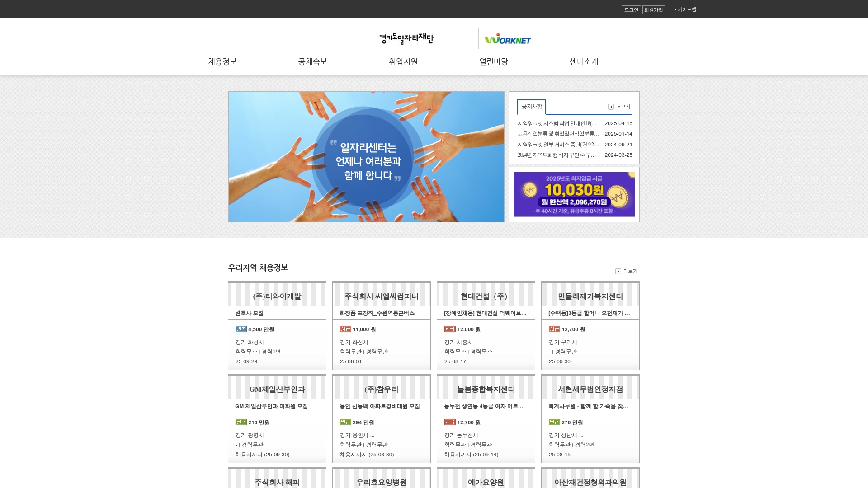Click 채용시까지 (25-08-30) deadline text
Screen dimensions: 868x488
(367, 455)
